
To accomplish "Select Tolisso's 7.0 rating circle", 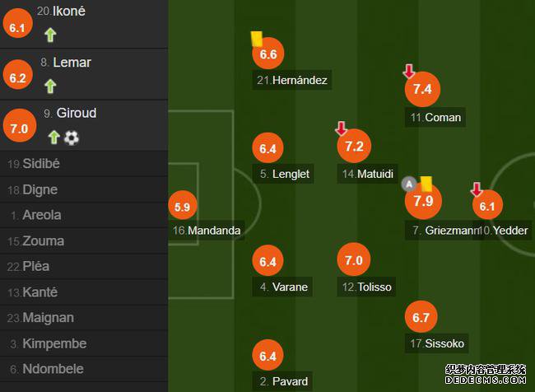I will (354, 259).
